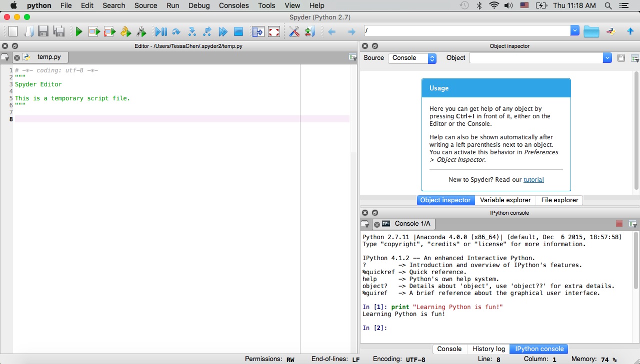Browse for a working directory with folder icon
The image size is (640, 364).
coord(591,31)
